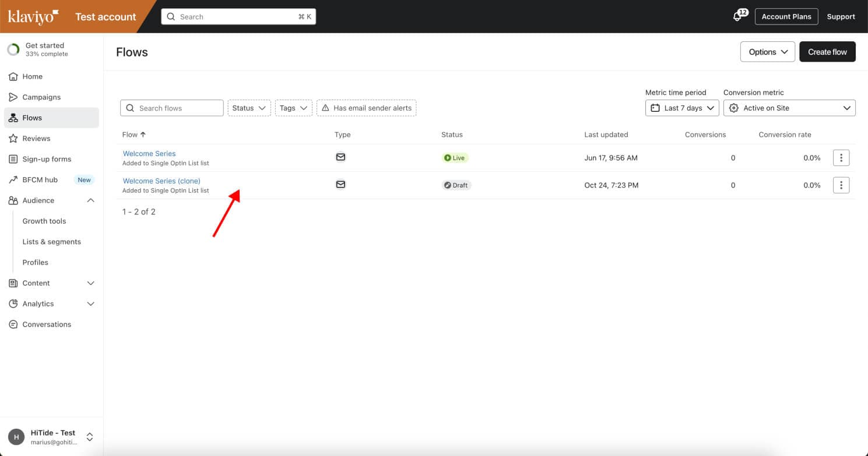Open the three-dot menu for Welcome Series (clone)
The height and width of the screenshot is (456, 868).
point(841,185)
